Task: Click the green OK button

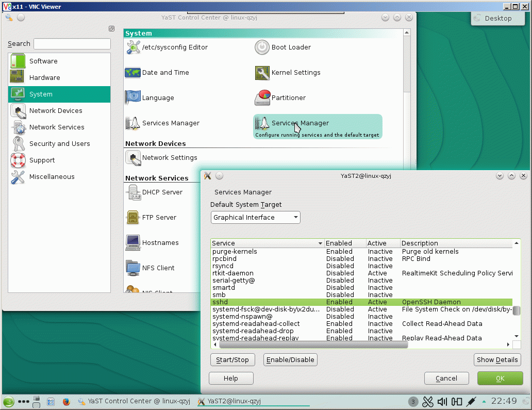Action: (x=500, y=379)
